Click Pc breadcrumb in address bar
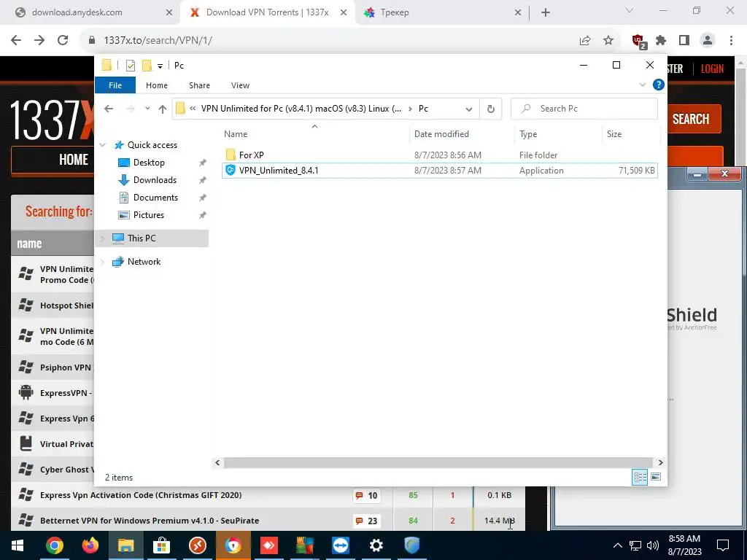Image resolution: width=747 pixels, height=560 pixels. (x=423, y=109)
